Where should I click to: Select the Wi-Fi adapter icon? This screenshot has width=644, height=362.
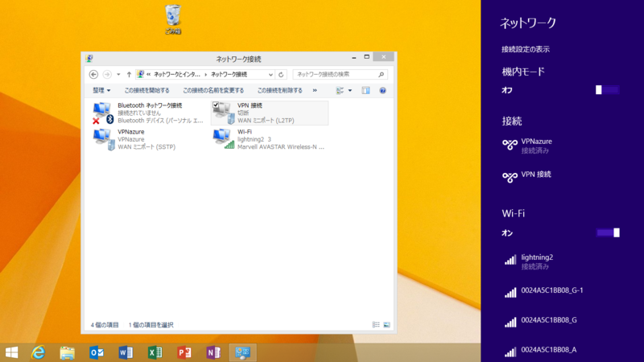tap(224, 139)
